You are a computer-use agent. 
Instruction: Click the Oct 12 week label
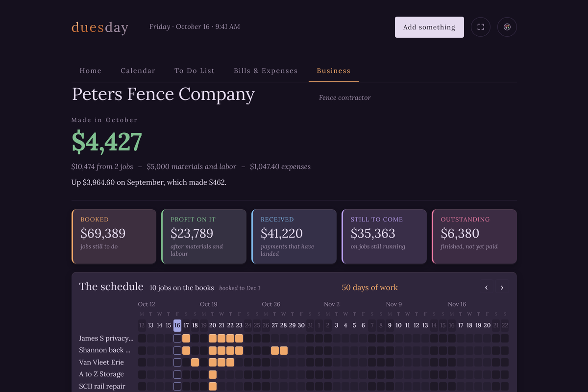pos(147,304)
